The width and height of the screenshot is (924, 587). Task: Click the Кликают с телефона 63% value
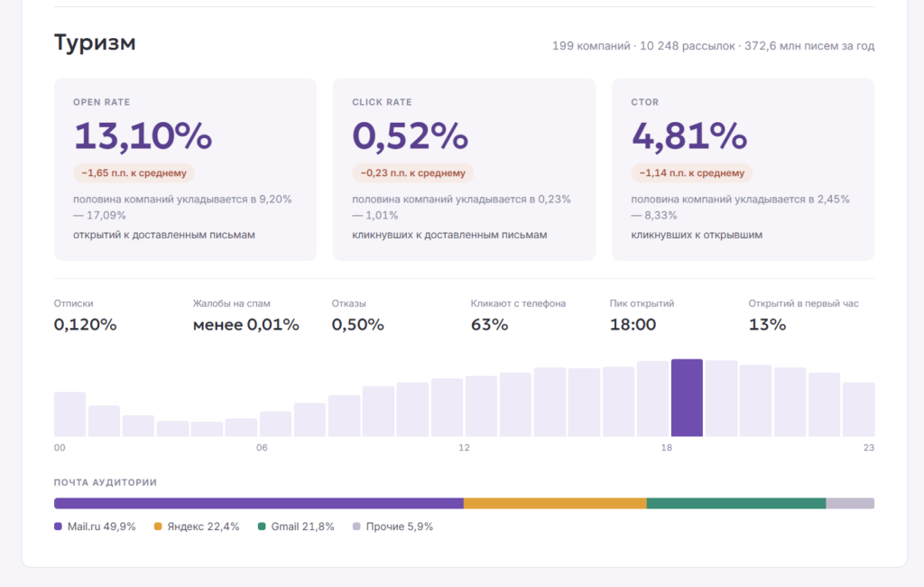pos(489,324)
